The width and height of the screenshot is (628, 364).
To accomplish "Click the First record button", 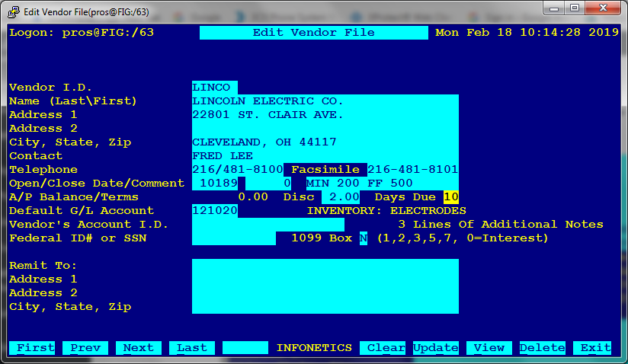I will click(x=32, y=348).
